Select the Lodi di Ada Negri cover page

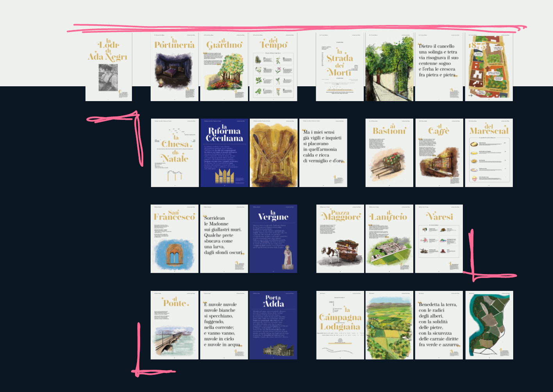click(108, 67)
